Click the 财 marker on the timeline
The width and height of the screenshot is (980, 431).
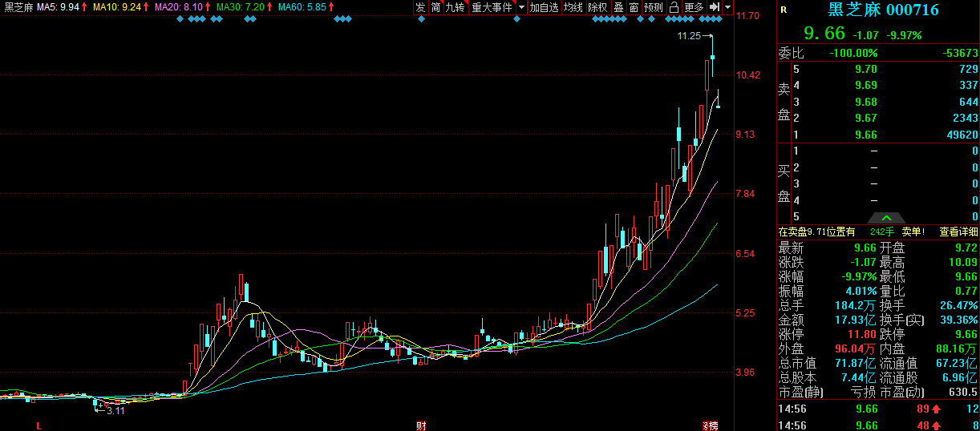click(x=420, y=425)
